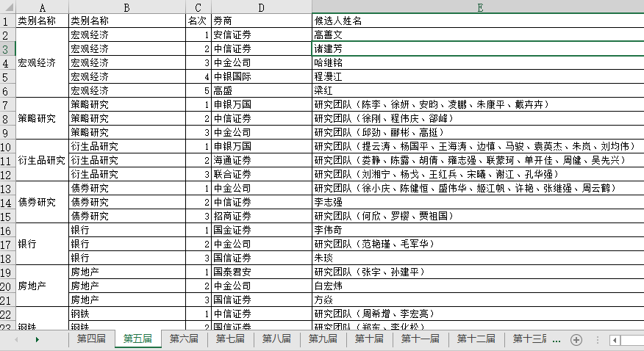Select merged cell 房地产 in column A
The image size is (644, 351).
click(43, 286)
